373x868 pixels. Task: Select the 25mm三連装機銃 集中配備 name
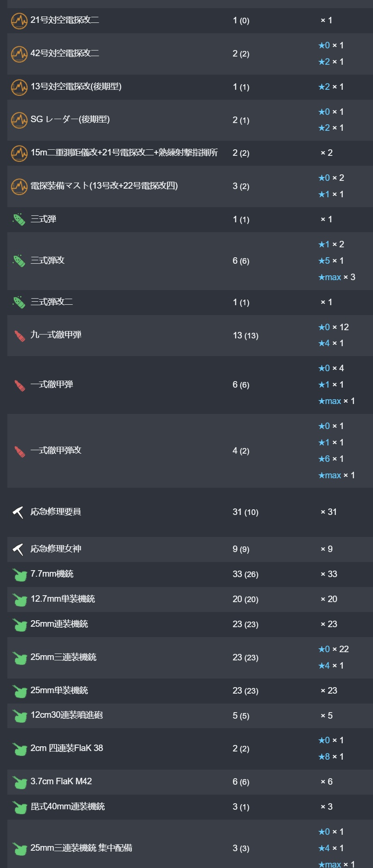(x=81, y=848)
